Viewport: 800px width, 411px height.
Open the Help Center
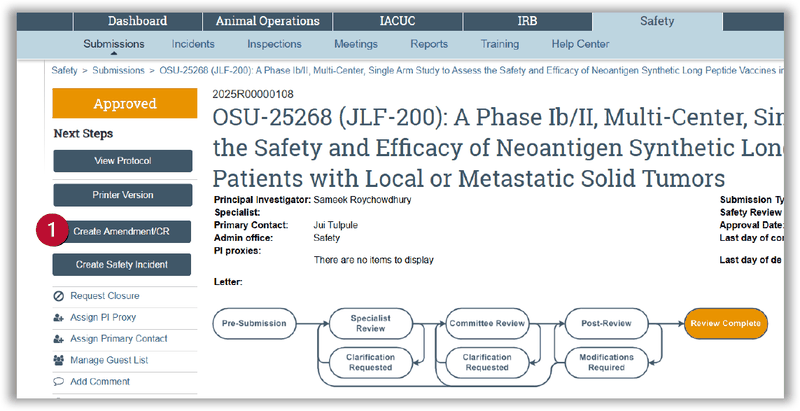click(580, 44)
